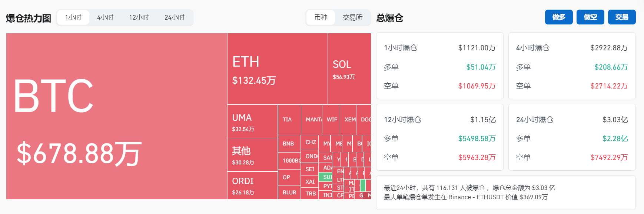
Task: Click the 做多 button
Action: tap(559, 17)
